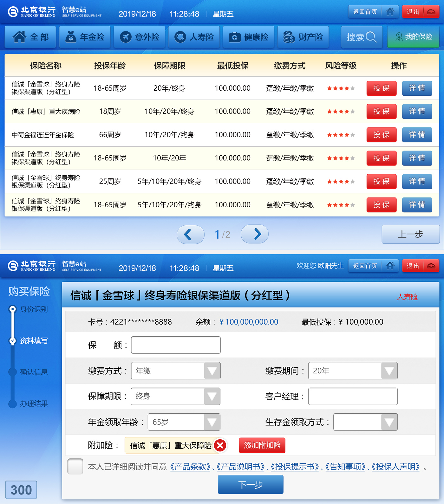This screenshot has width=444, height=504.
Task: Click the house icon on the 全部 tab
Action: tap(19, 37)
